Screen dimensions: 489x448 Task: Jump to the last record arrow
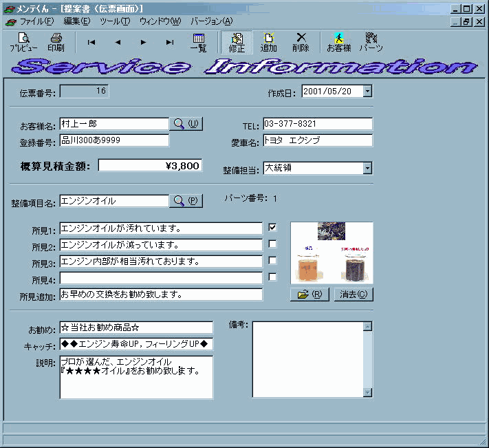click(x=169, y=43)
